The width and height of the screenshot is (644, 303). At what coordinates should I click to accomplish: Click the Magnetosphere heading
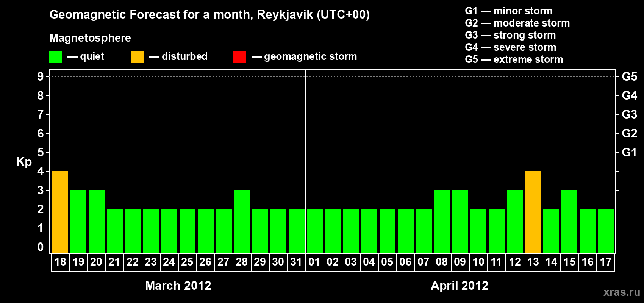pyautogui.click(x=90, y=38)
